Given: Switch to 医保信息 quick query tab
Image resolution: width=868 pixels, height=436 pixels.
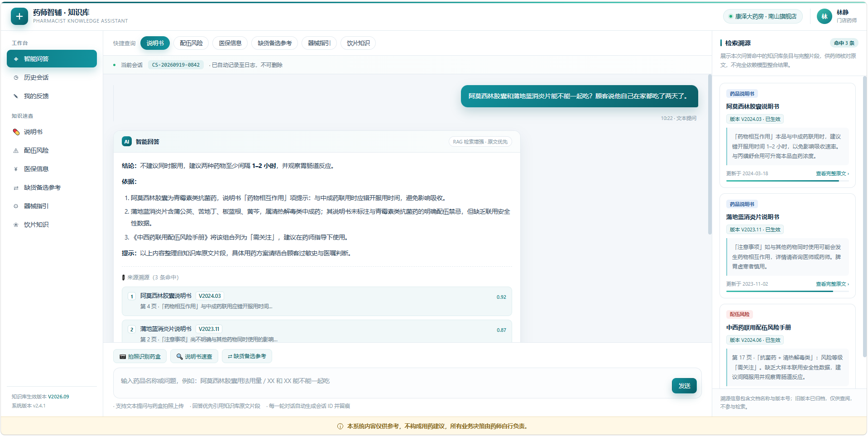Looking at the screenshot, I should pos(230,43).
